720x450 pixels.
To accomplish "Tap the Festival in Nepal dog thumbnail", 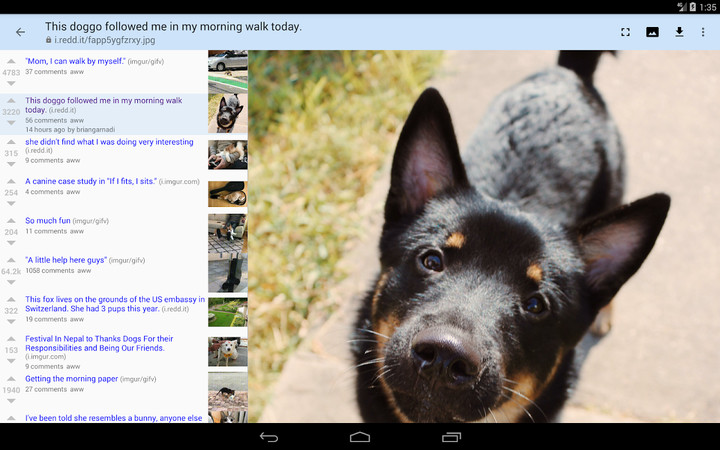I will pos(227,351).
